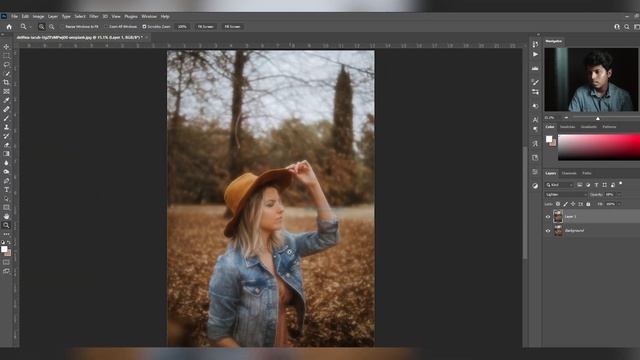Open the layer filter Kind dropdown
This screenshot has height=360, width=640.
coord(560,185)
